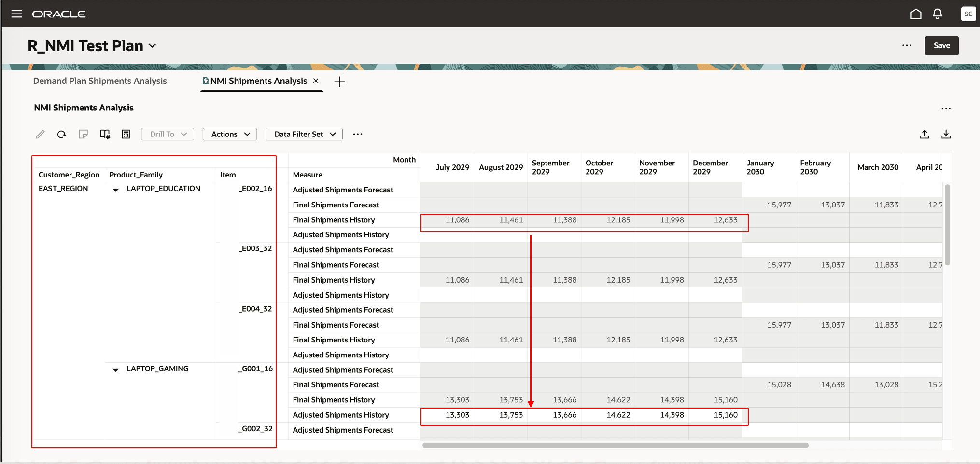Click the August 2029 column header
The image size is (980, 464).
pos(501,167)
